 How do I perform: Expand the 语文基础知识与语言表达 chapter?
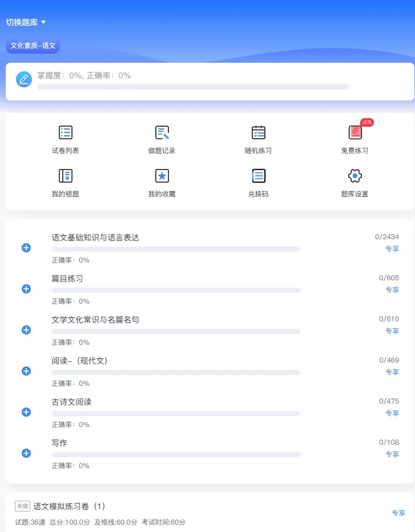pos(26,248)
